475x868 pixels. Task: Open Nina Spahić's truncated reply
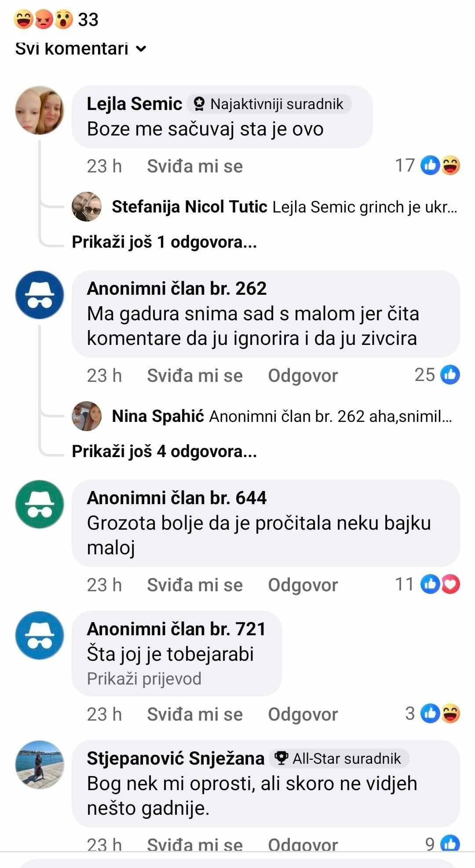282,416
